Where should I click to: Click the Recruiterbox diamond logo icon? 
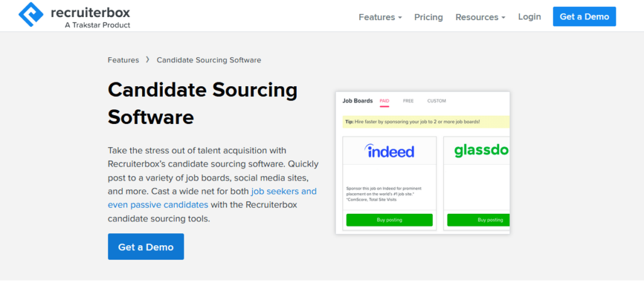pyautogui.click(x=33, y=16)
